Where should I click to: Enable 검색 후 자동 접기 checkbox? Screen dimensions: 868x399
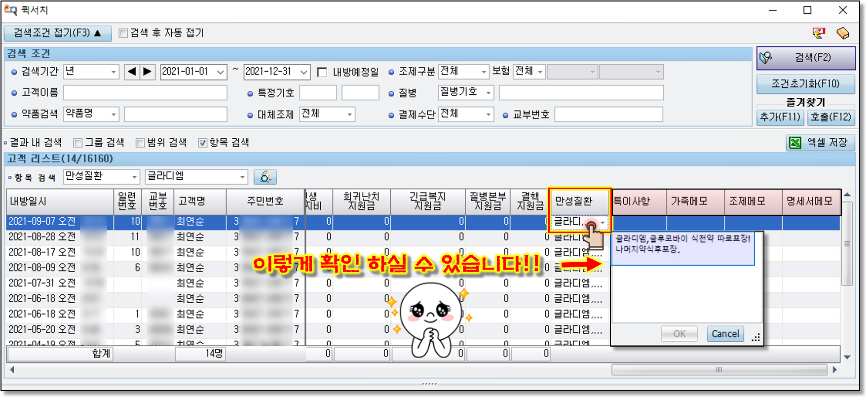pos(123,33)
